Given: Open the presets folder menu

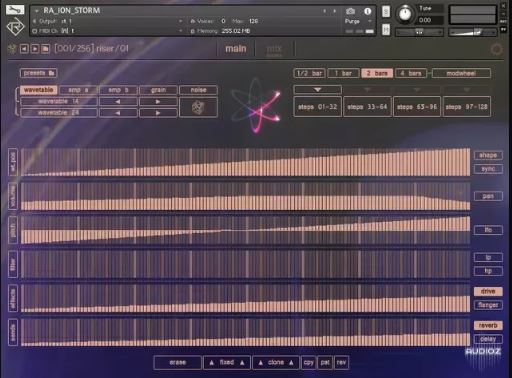Looking at the screenshot, I should click(x=39, y=73).
